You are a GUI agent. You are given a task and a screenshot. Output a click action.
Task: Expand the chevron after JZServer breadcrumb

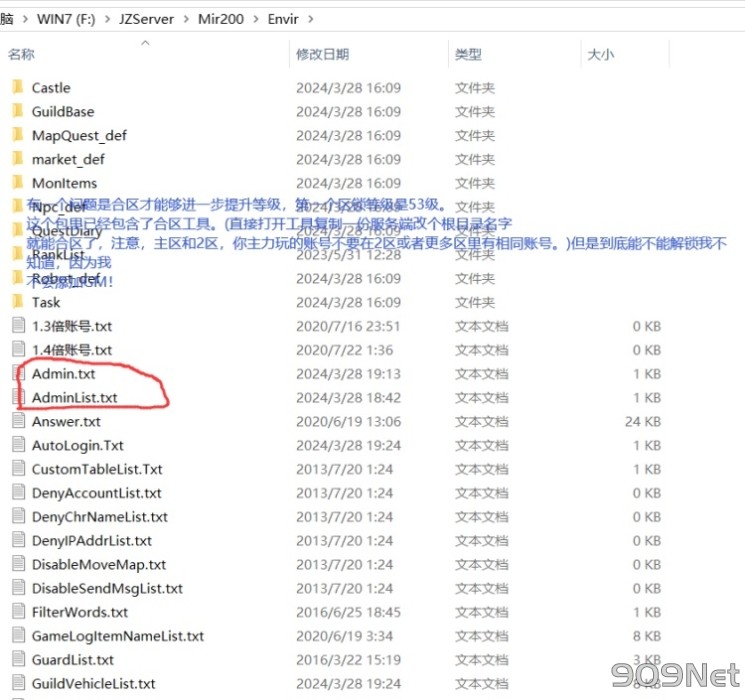(182, 19)
